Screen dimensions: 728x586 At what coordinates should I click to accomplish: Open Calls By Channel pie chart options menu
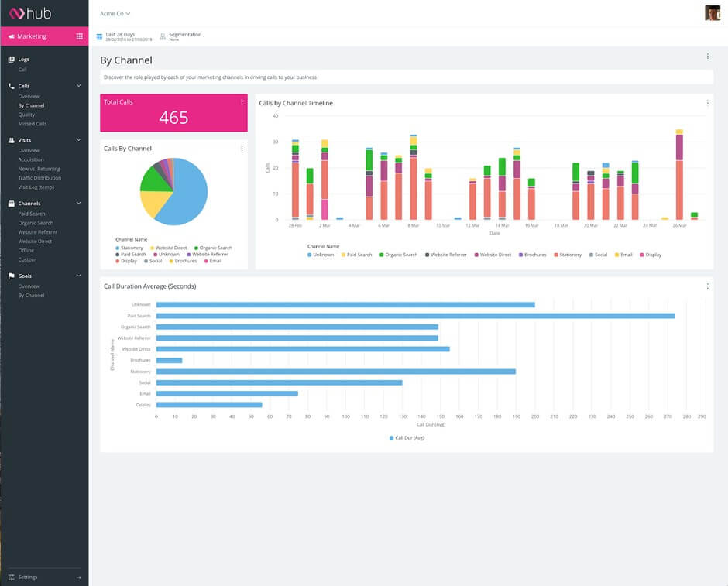click(242, 149)
